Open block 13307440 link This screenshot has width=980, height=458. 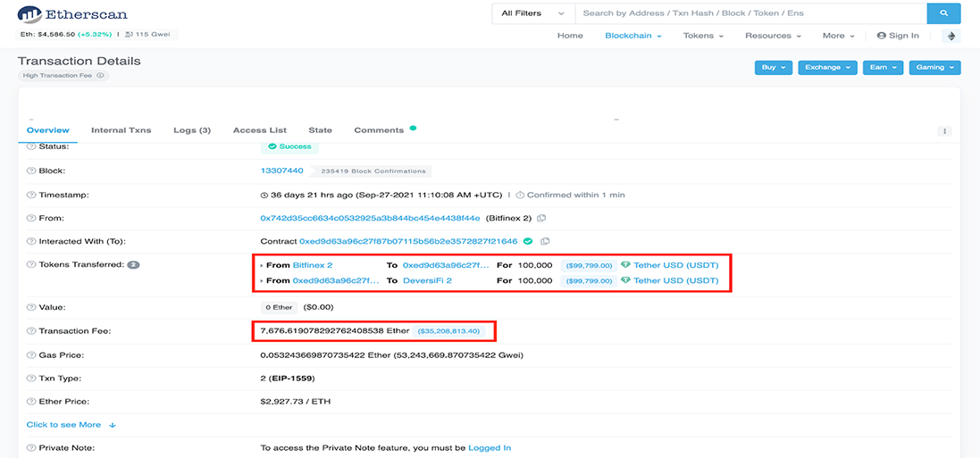tap(282, 171)
